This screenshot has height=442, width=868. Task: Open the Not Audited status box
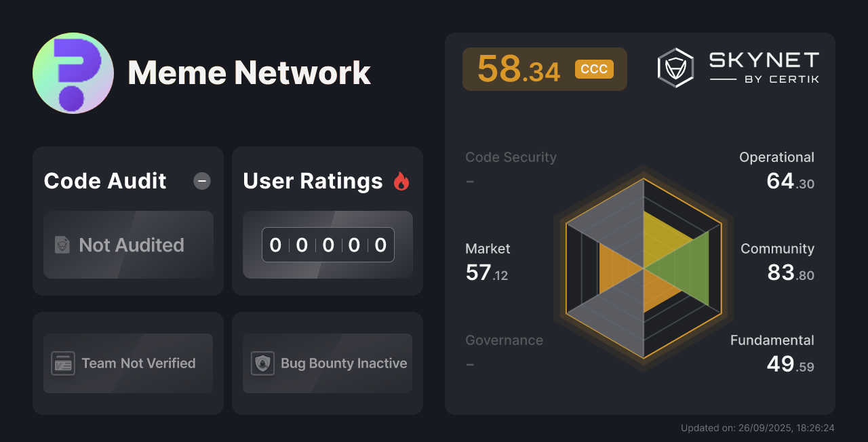click(128, 245)
